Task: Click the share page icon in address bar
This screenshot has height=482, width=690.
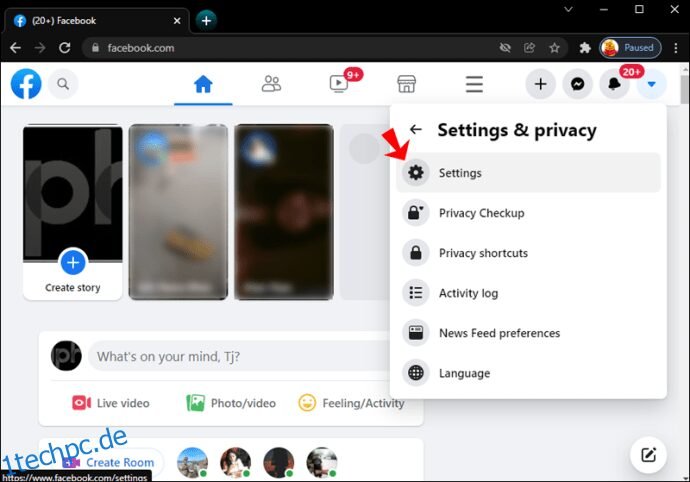Action: coord(529,48)
